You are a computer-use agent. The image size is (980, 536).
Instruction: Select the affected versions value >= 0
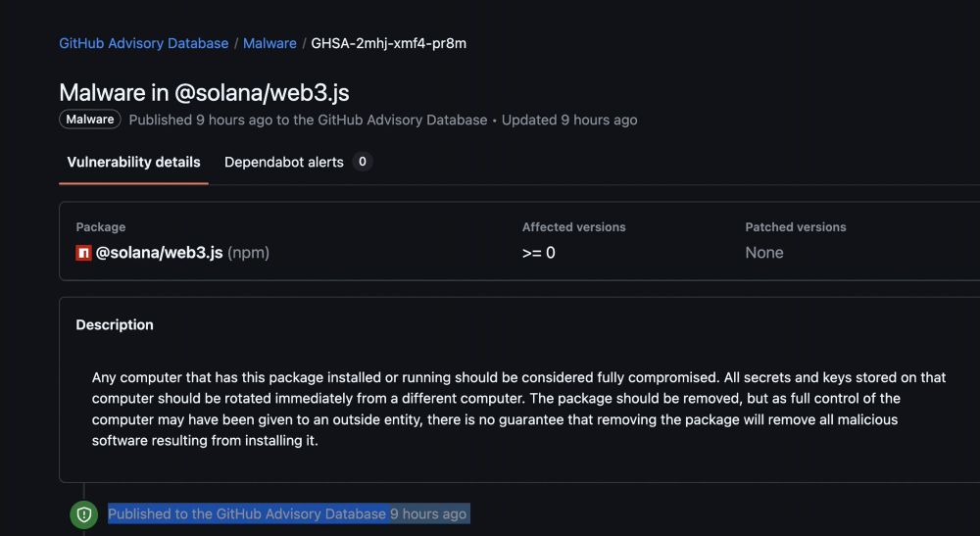(539, 253)
